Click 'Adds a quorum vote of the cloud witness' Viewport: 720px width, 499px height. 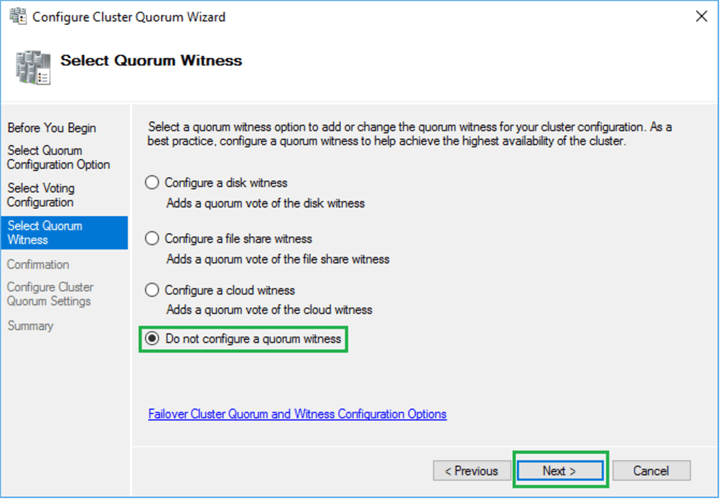(269, 310)
